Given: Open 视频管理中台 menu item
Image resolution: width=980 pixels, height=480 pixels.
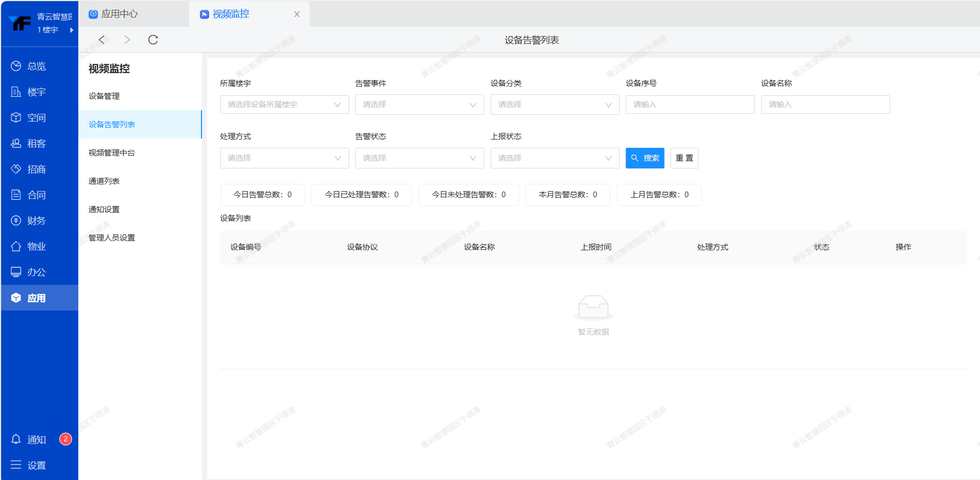Looking at the screenshot, I should point(112,153).
